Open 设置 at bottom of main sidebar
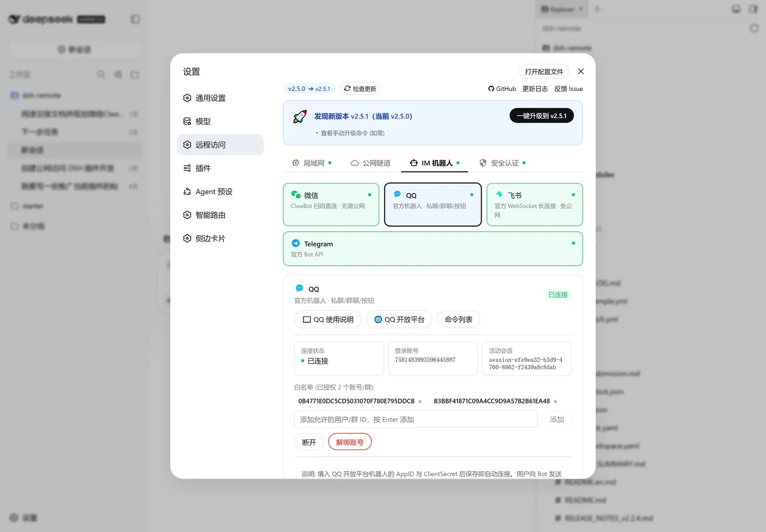The width and height of the screenshot is (766, 532). 24,518
